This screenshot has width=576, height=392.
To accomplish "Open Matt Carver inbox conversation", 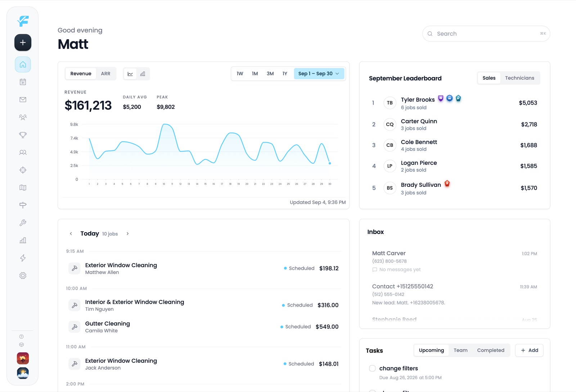I will [x=454, y=261].
